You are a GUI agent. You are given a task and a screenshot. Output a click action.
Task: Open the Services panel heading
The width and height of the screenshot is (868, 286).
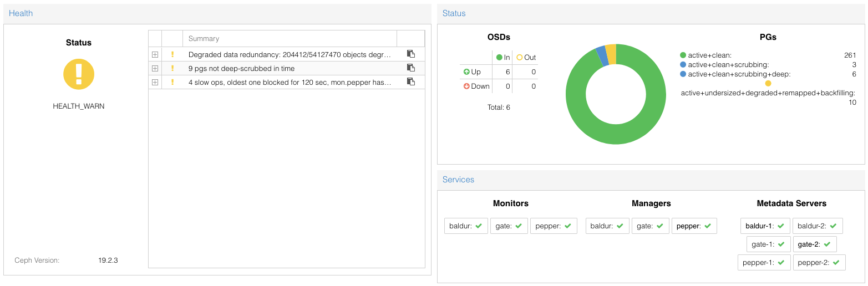click(x=458, y=180)
